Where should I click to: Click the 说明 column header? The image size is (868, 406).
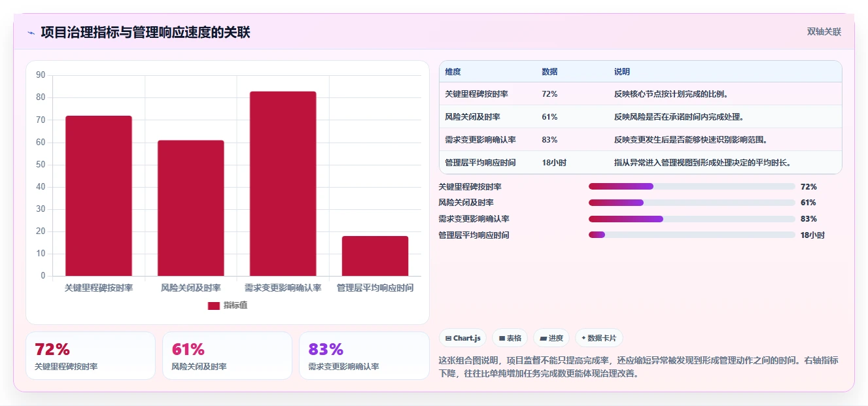(x=621, y=72)
